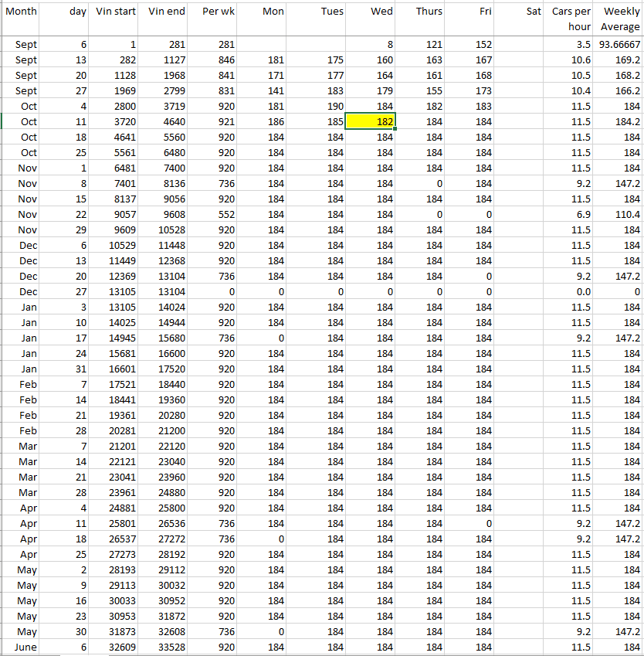The height and width of the screenshot is (656, 644).
Task: Click the Fri cell showing 152
Action: pos(469,44)
